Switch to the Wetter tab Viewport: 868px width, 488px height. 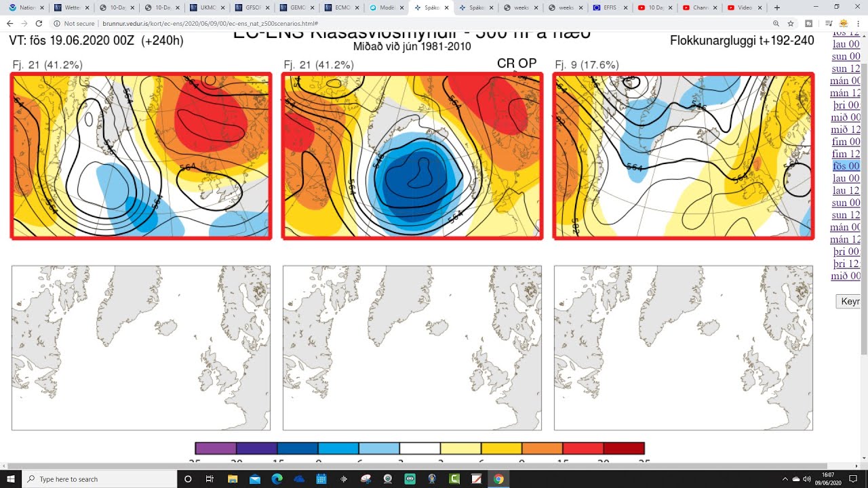click(71, 7)
